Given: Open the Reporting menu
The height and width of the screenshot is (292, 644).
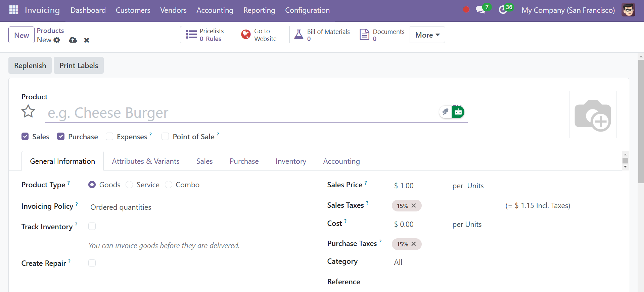Looking at the screenshot, I should [259, 10].
